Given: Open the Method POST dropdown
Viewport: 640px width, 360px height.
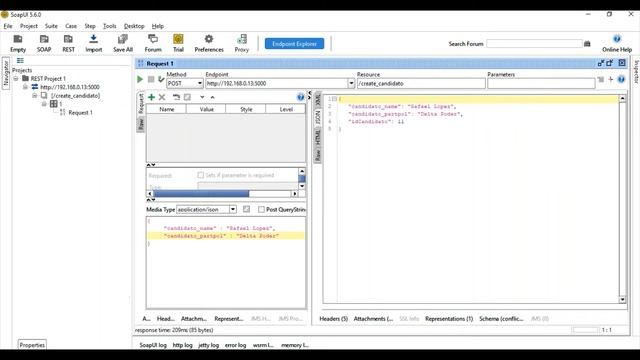Looking at the screenshot, I should coord(200,83).
